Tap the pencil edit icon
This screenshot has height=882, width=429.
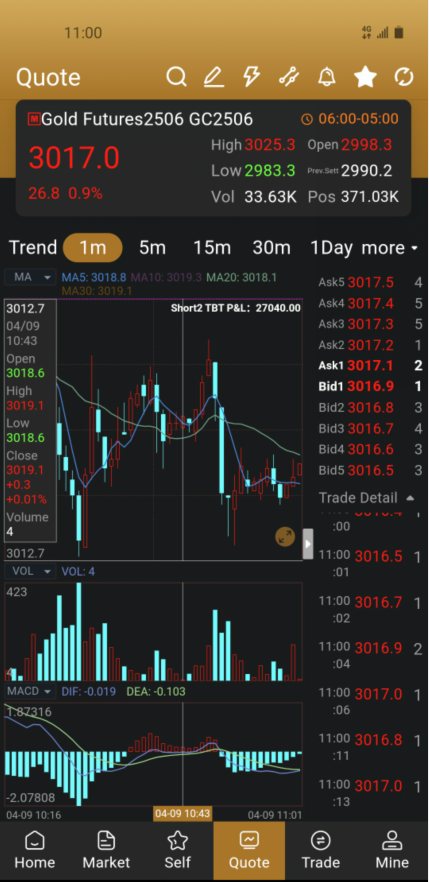click(214, 76)
